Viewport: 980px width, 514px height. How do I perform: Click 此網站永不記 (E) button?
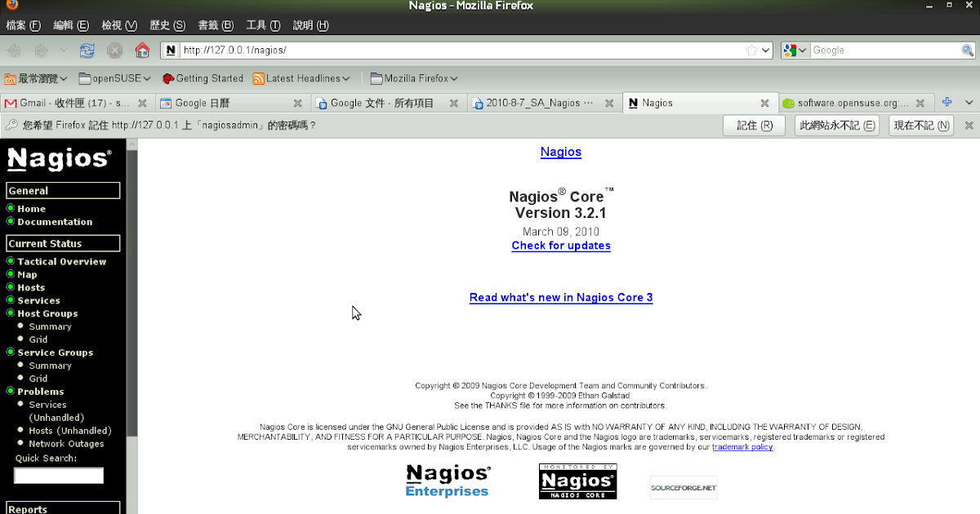(837, 126)
